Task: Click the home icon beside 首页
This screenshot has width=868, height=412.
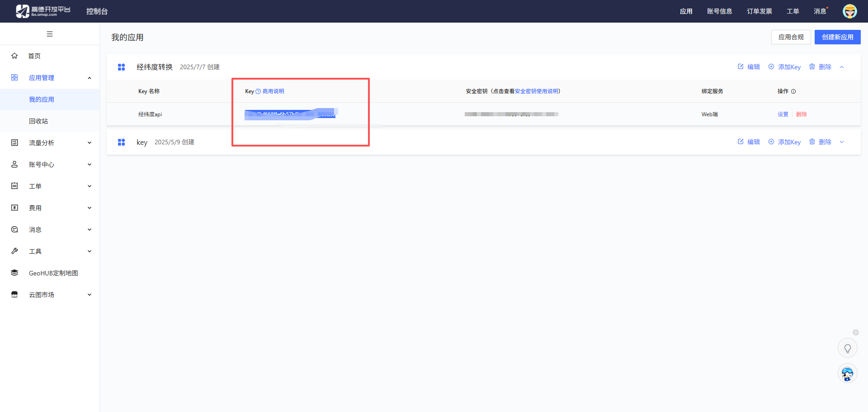Action: (14, 56)
